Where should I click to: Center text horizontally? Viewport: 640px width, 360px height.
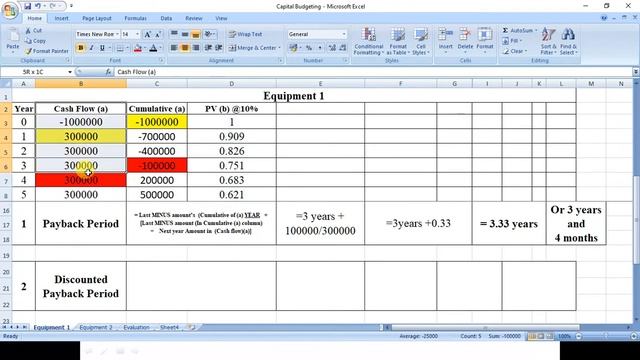coord(185,48)
